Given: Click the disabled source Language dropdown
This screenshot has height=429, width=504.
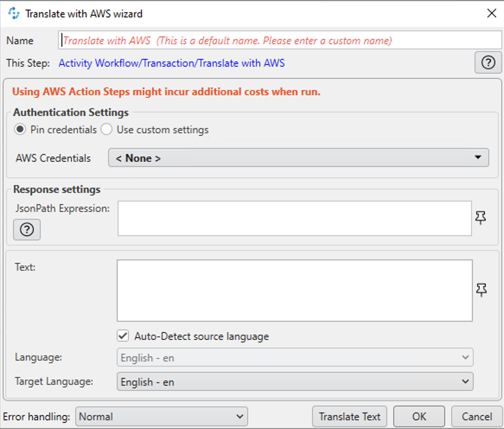Looking at the screenshot, I should (x=295, y=358).
